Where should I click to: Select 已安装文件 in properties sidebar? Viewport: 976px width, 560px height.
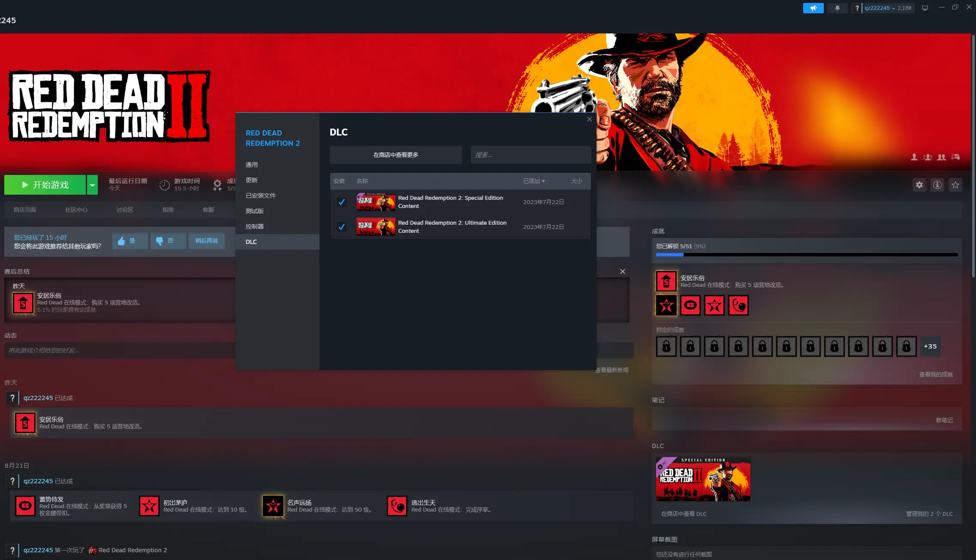click(x=277, y=196)
